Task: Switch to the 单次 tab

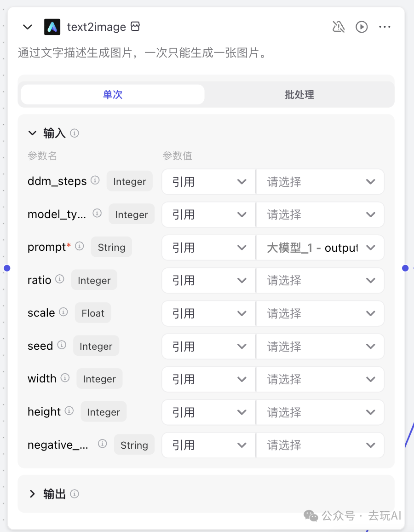Action: click(113, 94)
